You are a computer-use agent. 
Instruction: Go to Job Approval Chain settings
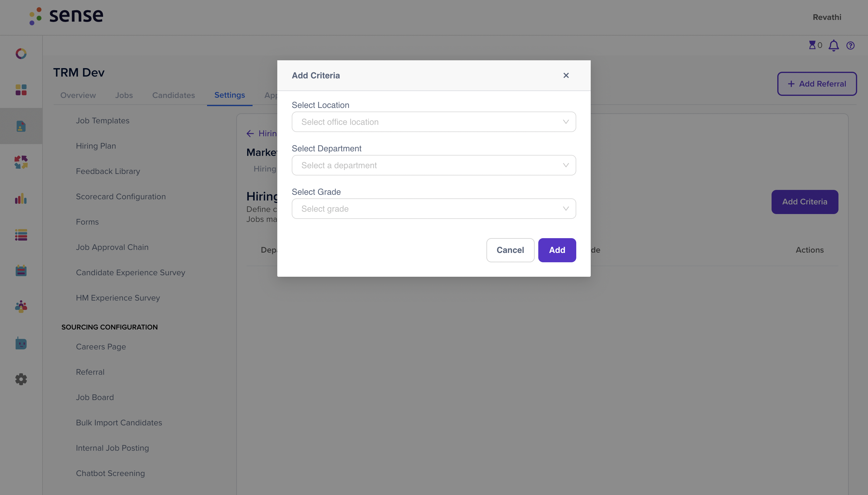112,247
